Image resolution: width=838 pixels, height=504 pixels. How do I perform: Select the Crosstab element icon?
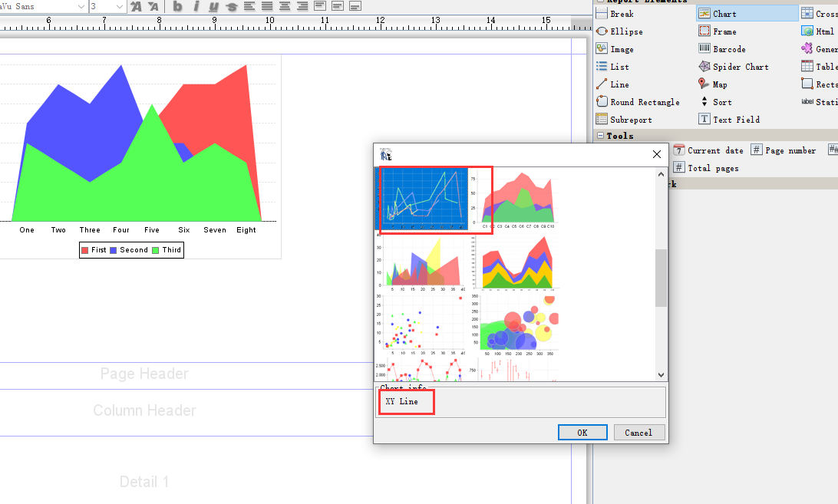click(x=807, y=14)
